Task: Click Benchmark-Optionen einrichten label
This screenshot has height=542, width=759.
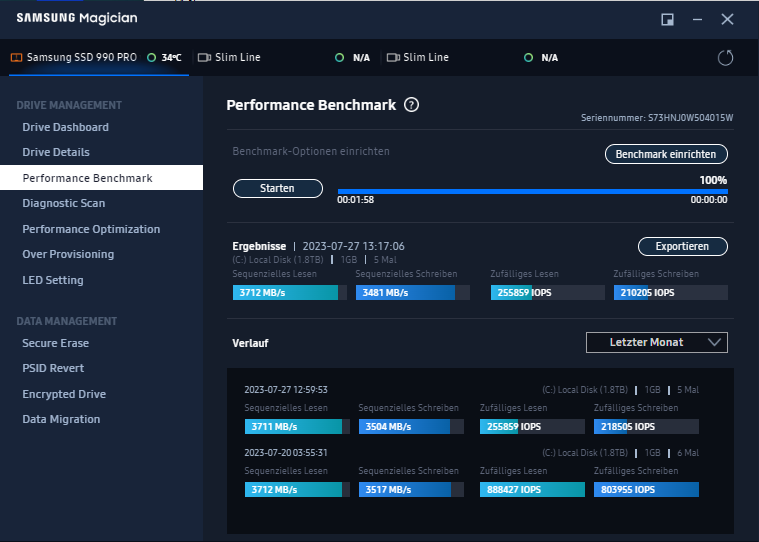Action: tap(311, 151)
